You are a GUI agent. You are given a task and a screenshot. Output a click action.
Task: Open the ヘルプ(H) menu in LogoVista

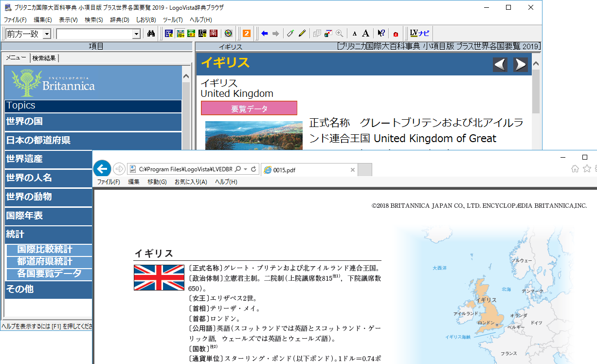[200, 20]
